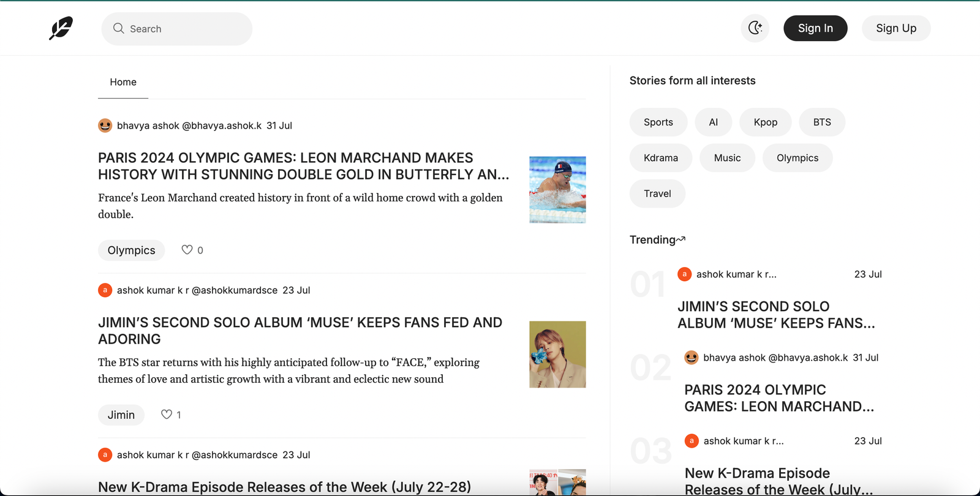
Task: Click the search magnifier icon
Action: (x=119, y=28)
